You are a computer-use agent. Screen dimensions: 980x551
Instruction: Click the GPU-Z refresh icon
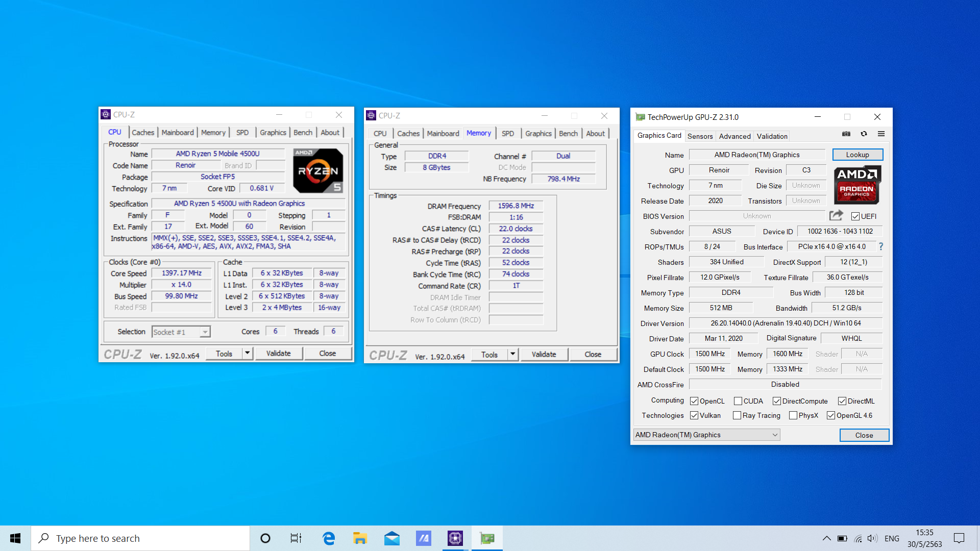pos(864,134)
